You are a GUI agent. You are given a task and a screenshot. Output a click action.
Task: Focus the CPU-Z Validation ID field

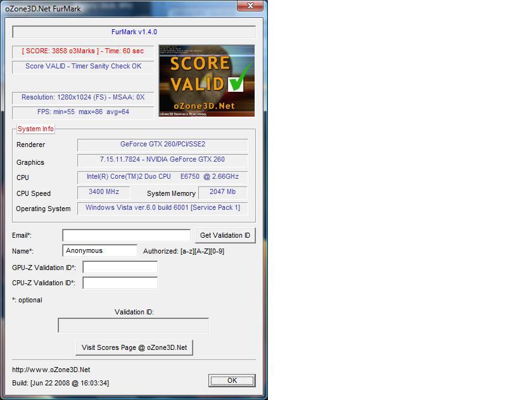tap(120, 283)
